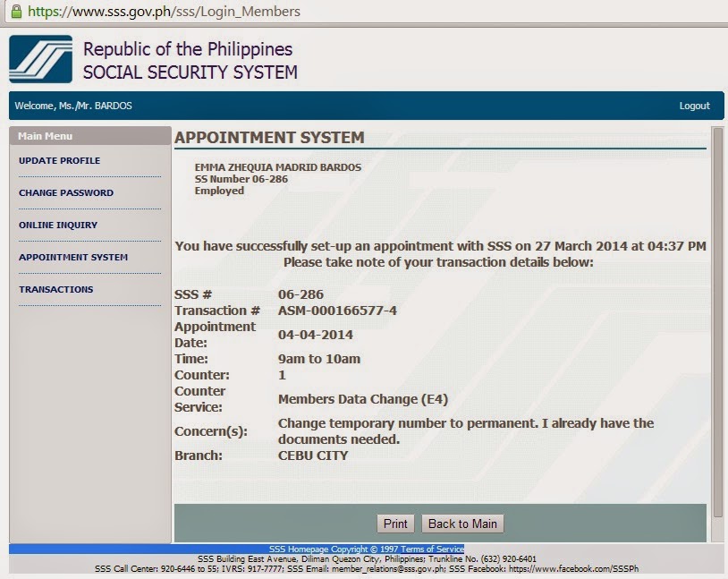Screen dimensions: 728x579
Task: Click the Counter value 1
Action: pyautogui.click(x=282, y=375)
